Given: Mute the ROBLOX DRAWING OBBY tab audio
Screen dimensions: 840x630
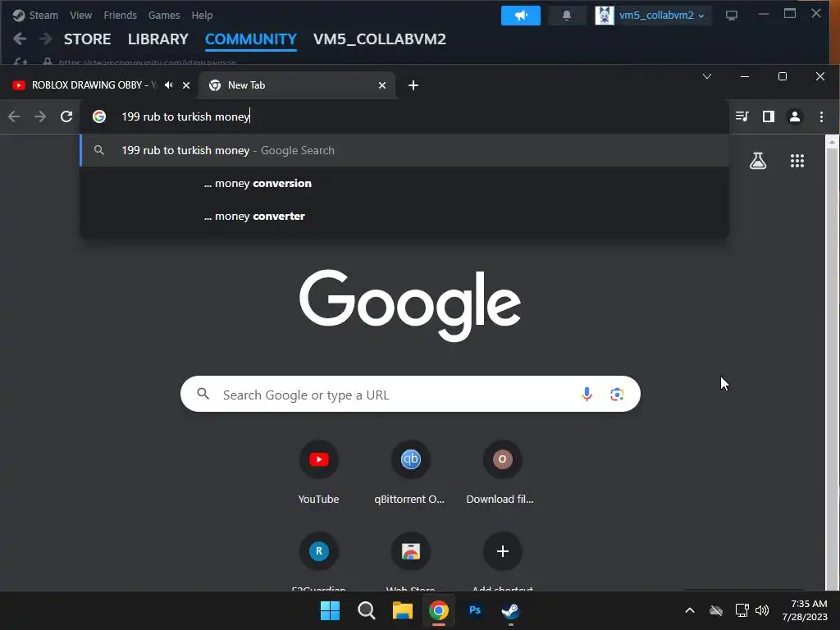Looking at the screenshot, I should click(169, 85).
